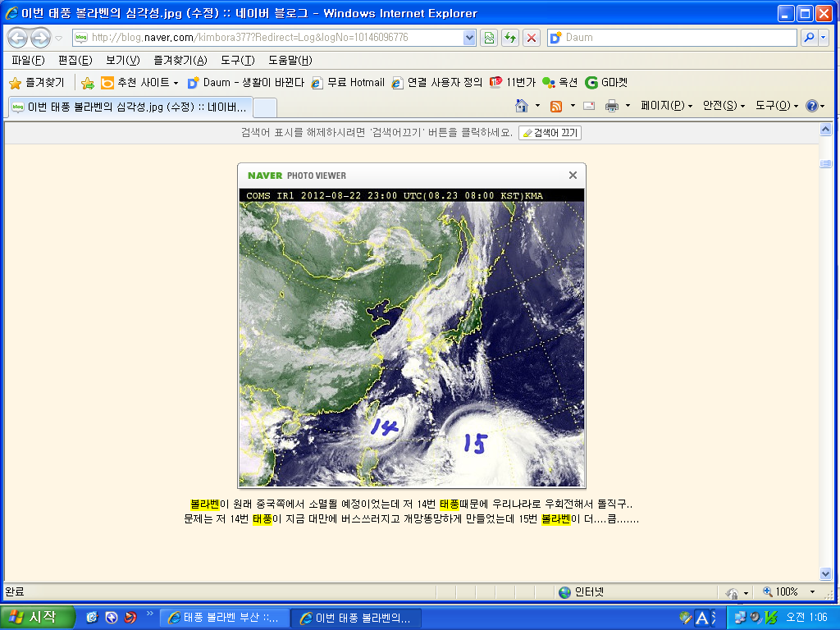Image resolution: width=840 pixels, height=630 pixels.
Task: Expand the address bar URL dropdown
Action: pyautogui.click(x=469, y=38)
